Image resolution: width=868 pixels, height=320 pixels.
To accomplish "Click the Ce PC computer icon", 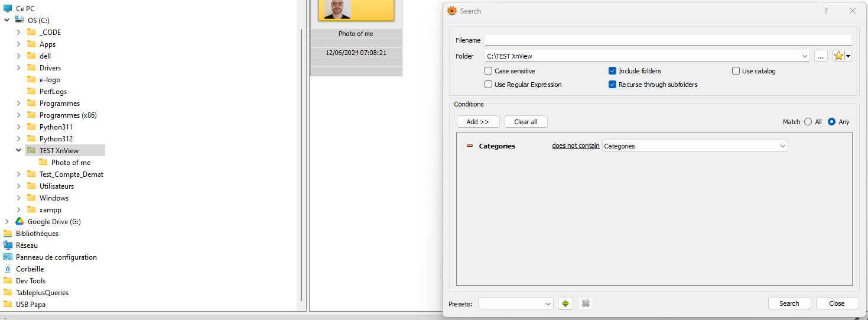I will click(x=8, y=8).
